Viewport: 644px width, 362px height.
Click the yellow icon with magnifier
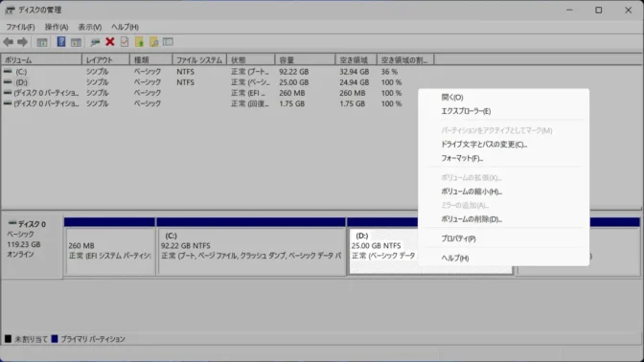(154, 41)
